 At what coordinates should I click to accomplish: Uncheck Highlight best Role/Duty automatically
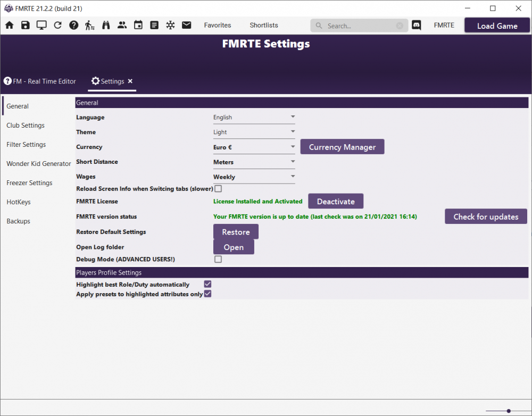click(207, 284)
